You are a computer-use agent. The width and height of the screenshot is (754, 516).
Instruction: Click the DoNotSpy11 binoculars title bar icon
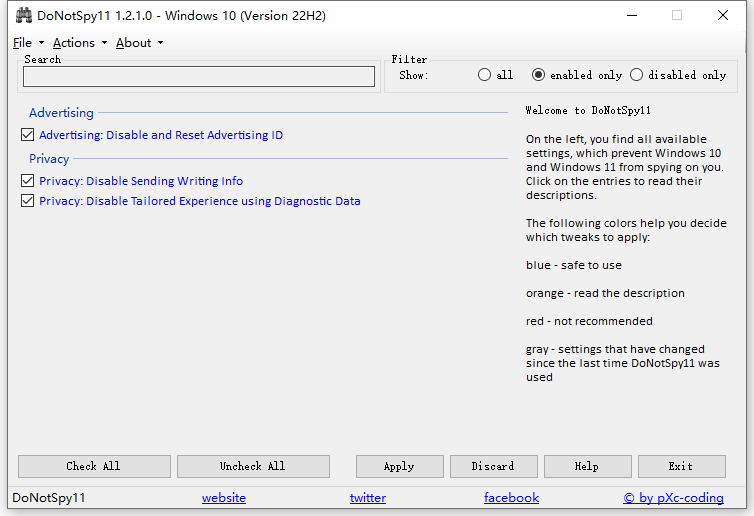pyautogui.click(x=24, y=15)
